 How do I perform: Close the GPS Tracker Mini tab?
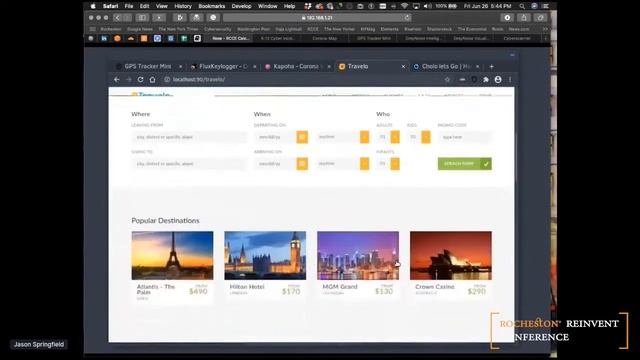coord(180,67)
